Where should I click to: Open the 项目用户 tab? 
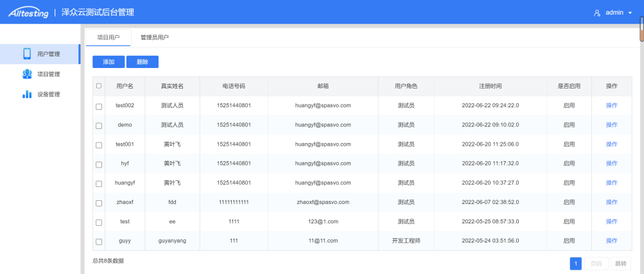pos(108,38)
